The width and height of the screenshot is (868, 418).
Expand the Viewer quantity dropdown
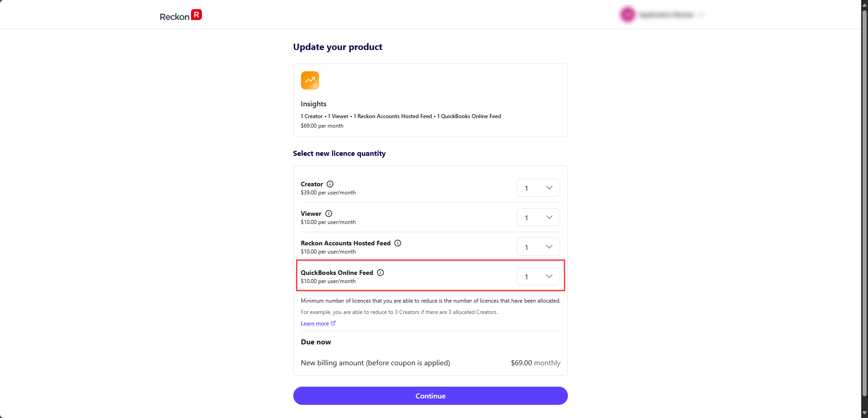538,217
